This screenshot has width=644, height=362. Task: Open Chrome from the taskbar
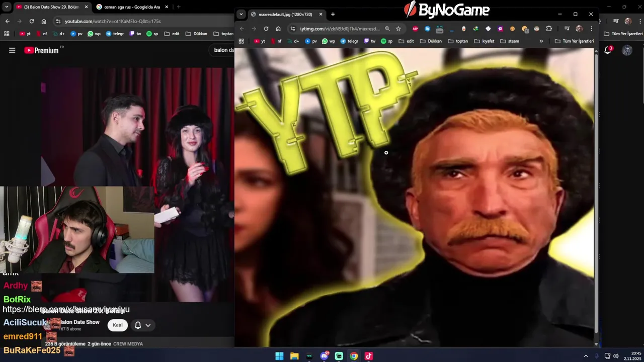[354, 356]
